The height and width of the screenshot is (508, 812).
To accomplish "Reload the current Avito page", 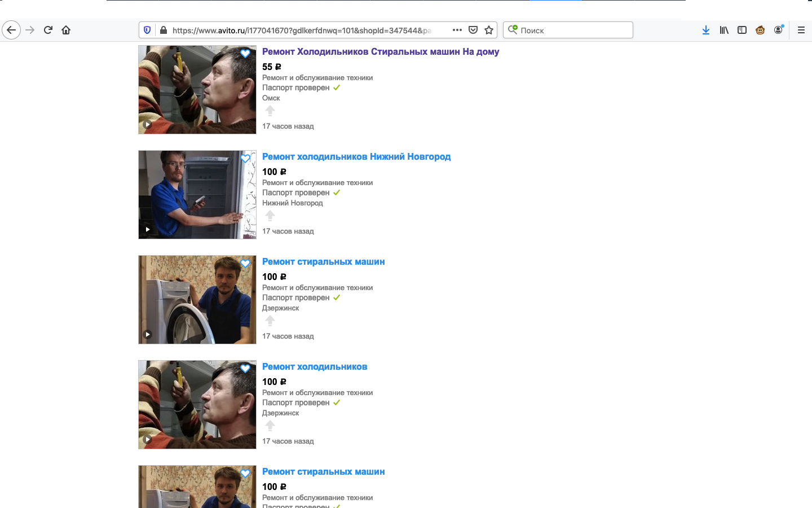I will coord(48,30).
